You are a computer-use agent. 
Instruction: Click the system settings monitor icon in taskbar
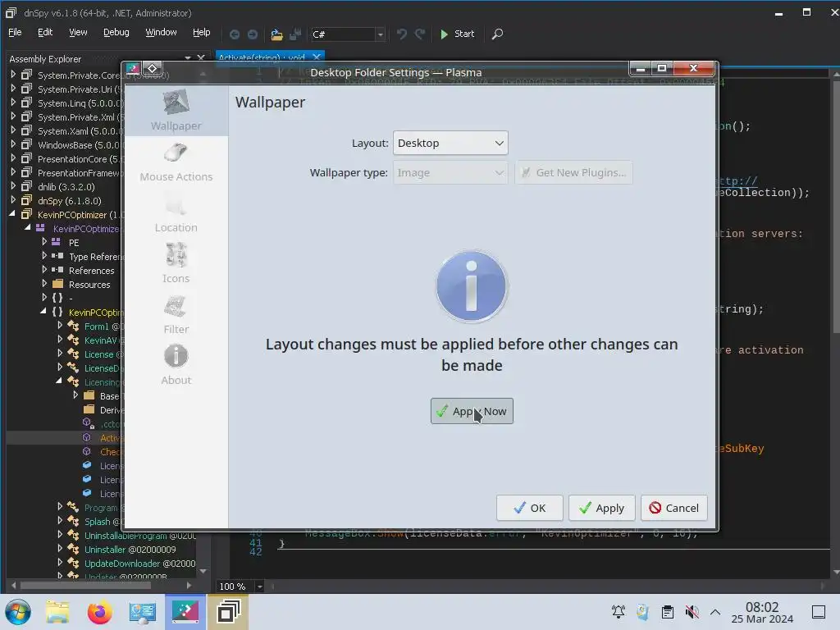[142, 612]
